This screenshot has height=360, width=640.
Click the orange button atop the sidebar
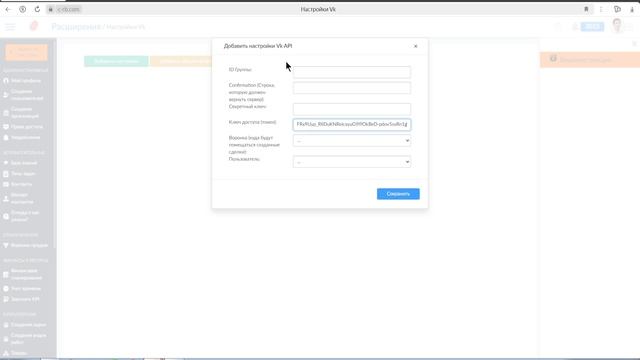tap(27, 52)
